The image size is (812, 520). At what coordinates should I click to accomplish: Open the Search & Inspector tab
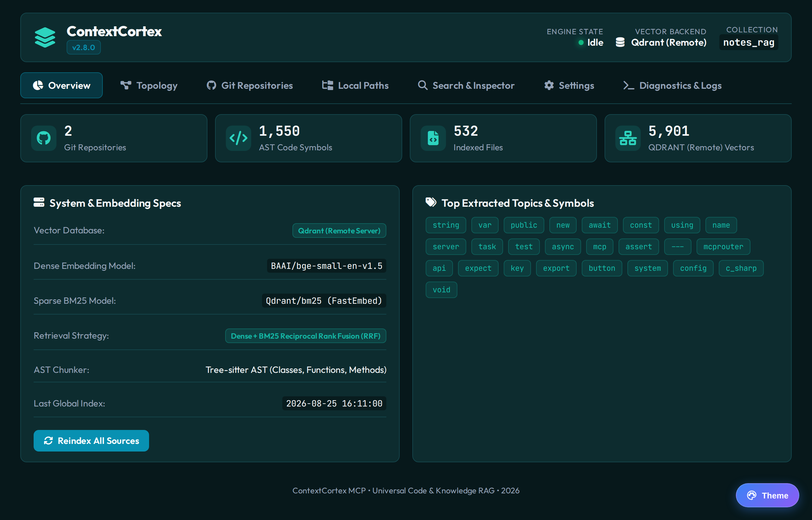pos(466,85)
